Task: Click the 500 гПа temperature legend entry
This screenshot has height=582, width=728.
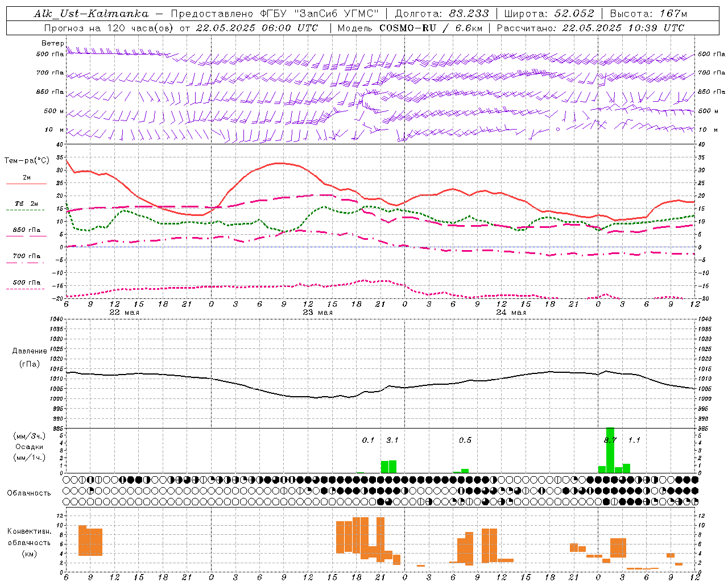Action: 26,282
